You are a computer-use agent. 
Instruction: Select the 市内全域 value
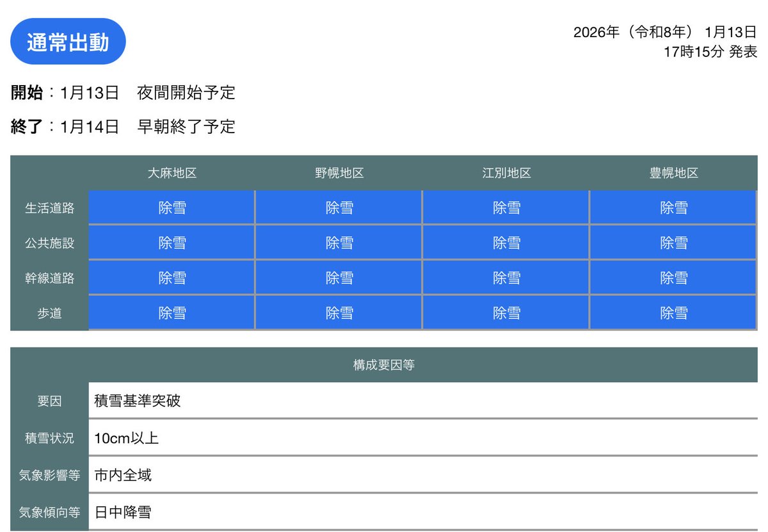click(123, 475)
